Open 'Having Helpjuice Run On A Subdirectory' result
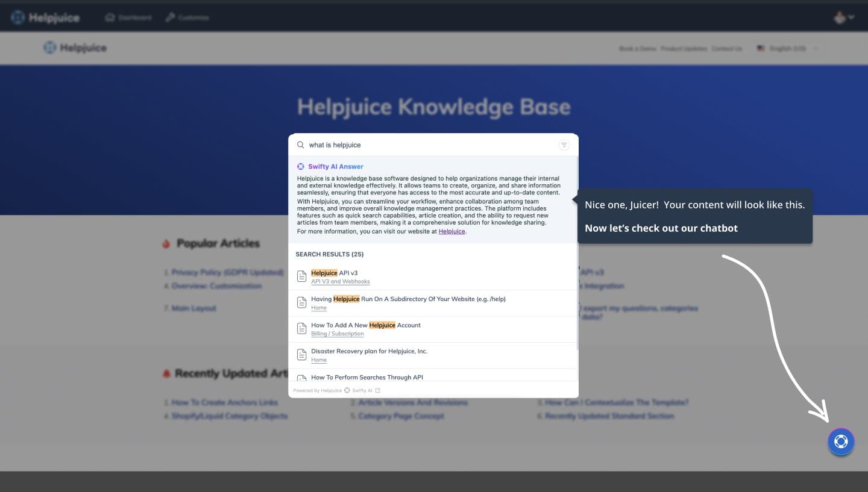868x492 pixels. point(408,299)
